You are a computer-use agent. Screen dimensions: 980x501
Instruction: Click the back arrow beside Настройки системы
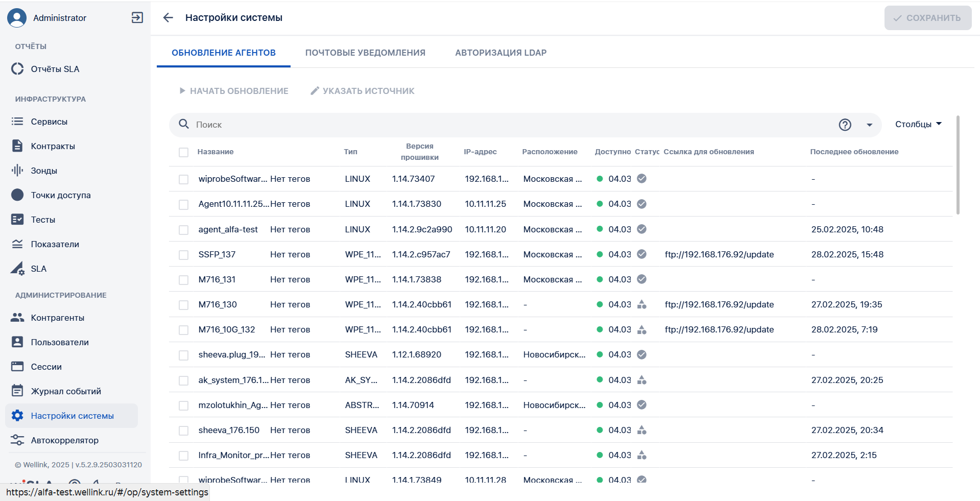coord(168,18)
